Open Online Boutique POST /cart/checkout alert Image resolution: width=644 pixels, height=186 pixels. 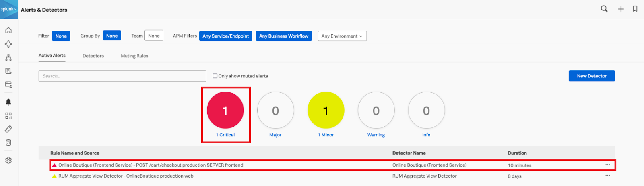coord(151,165)
